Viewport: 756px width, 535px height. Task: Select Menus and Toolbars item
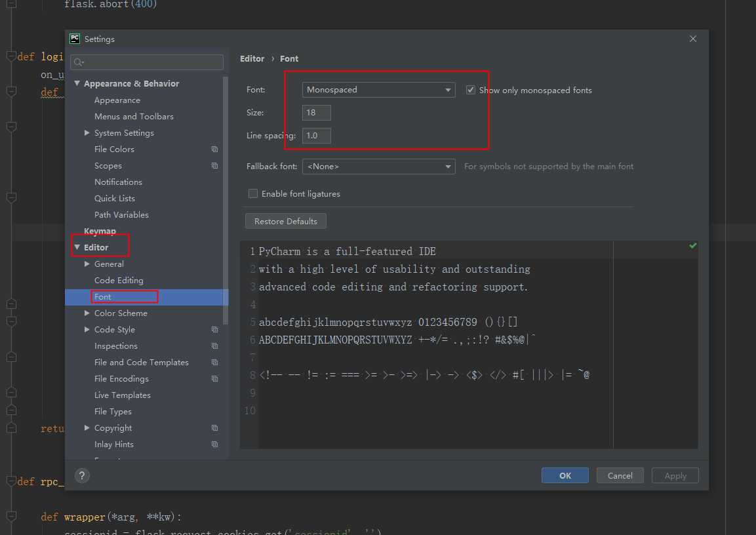click(x=134, y=117)
